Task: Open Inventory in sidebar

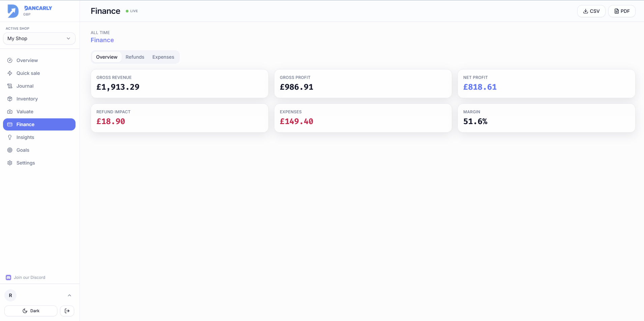Action: [39, 99]
